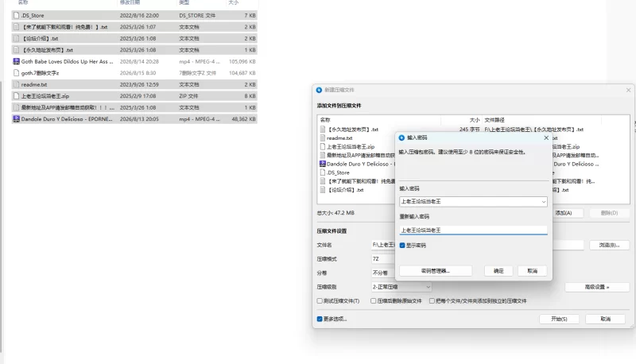The width and height of the screenshot is (636, 364).
Task: Click the 上老王论坛当老王.zip icon in the archive file list
Action: pyautogui.click(x=323, y=147)
